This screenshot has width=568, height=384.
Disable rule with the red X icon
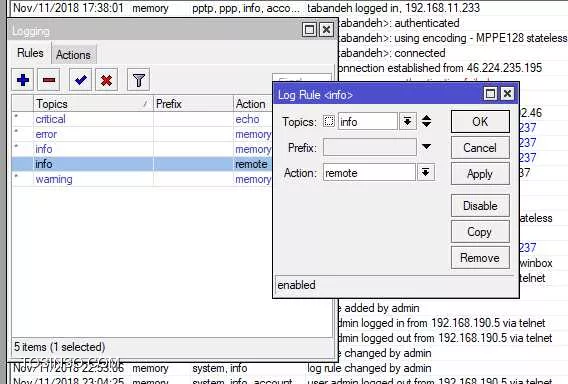pos(106,80)
